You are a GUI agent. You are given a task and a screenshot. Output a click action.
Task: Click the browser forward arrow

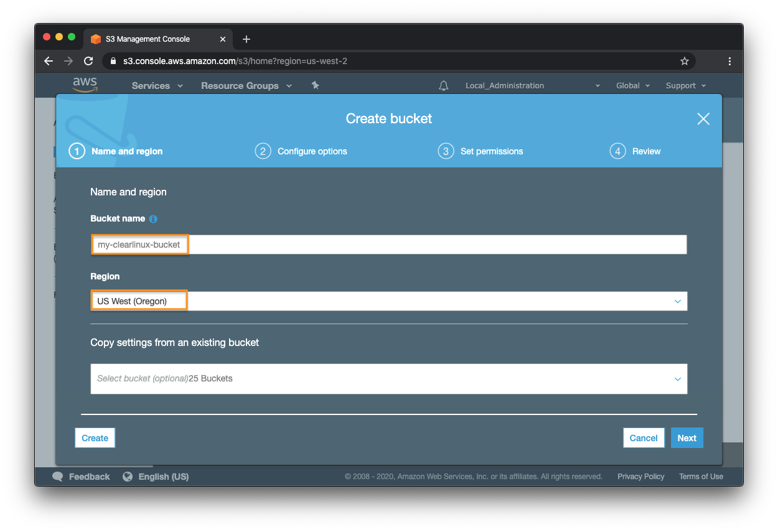coord(68,61)
